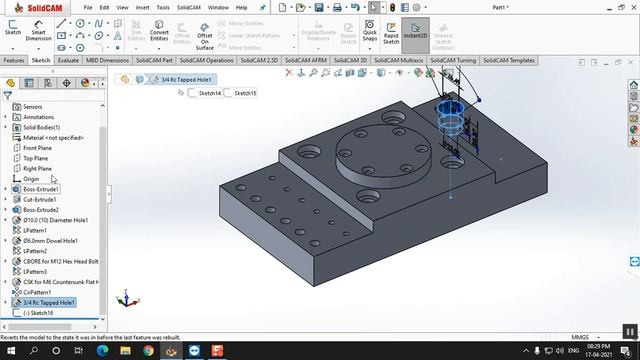Activate the Rapid Sketch tool

pyautogui.click(x=391, y=33)
